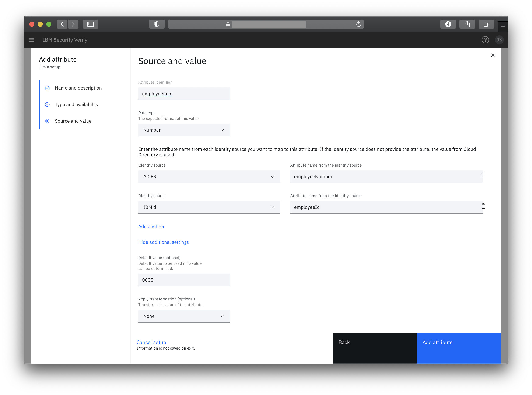Open the JS user avatar menu
Viewport: 532px width, 395px height.
coord(499,40)
